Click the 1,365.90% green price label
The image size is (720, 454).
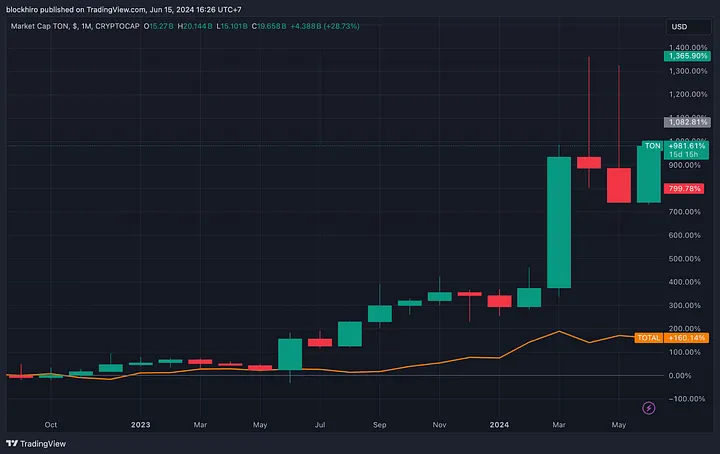click(685, 58)
